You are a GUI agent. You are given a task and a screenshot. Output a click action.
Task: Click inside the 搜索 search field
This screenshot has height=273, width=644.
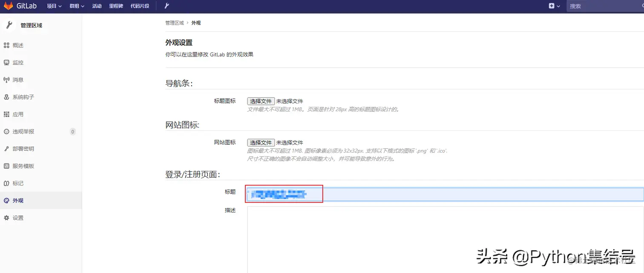[x=596, y=6]
